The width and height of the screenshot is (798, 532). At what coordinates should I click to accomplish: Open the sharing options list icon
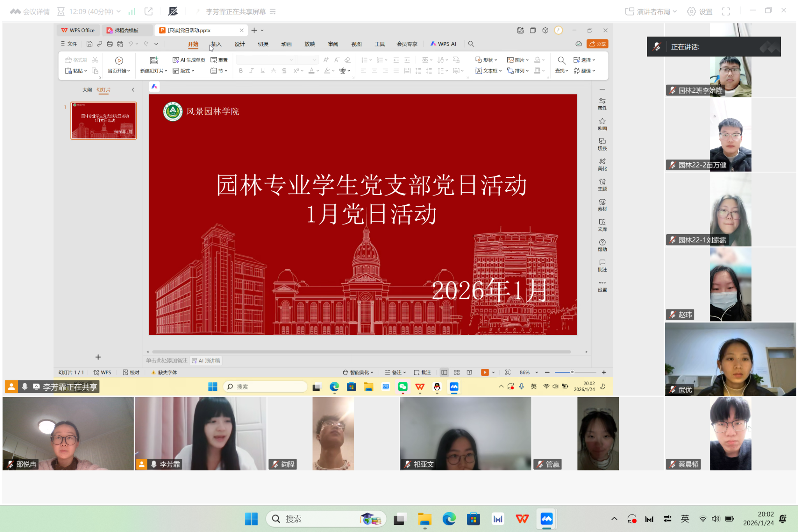[x=273, y=12]
